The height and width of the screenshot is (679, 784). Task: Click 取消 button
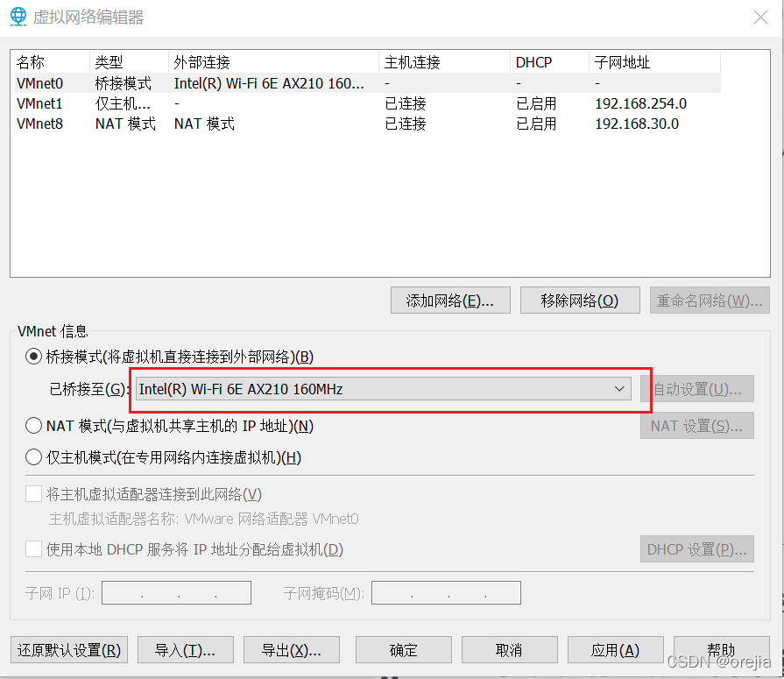[x=510, y=650]
